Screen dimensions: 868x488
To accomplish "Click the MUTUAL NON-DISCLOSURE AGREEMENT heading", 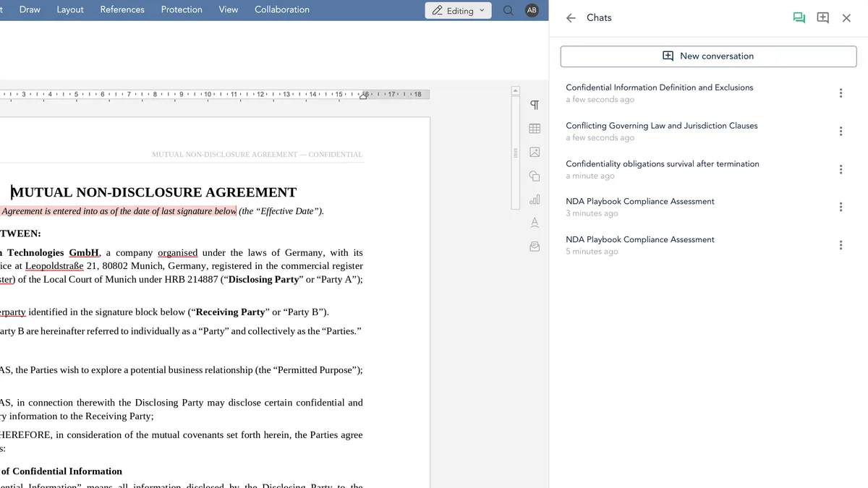I will [x=153, y=192].
